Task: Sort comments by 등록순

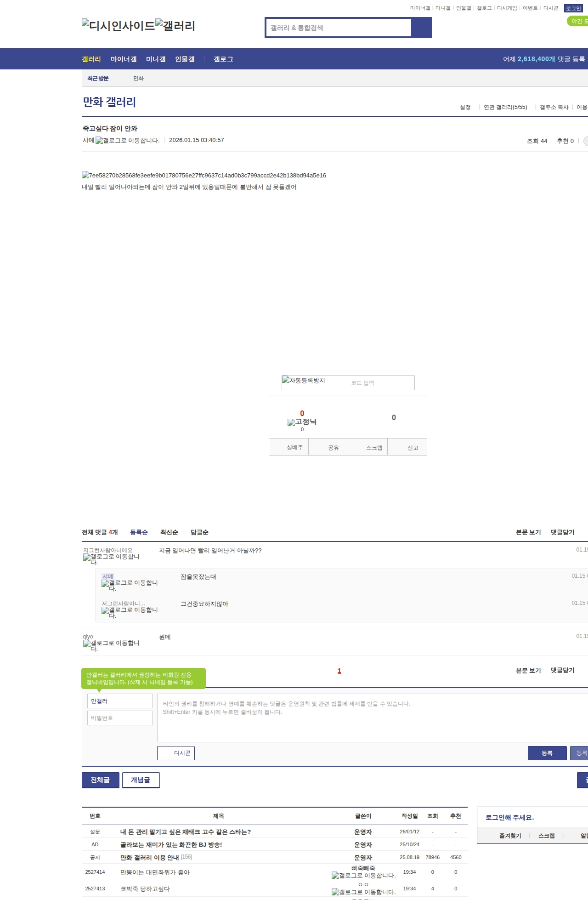Action: 139,532
